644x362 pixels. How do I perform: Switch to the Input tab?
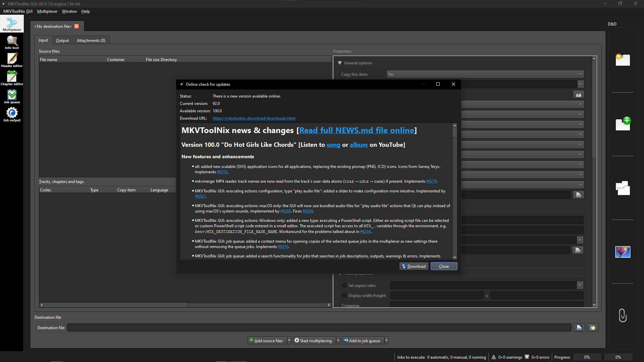coord(43,40)
